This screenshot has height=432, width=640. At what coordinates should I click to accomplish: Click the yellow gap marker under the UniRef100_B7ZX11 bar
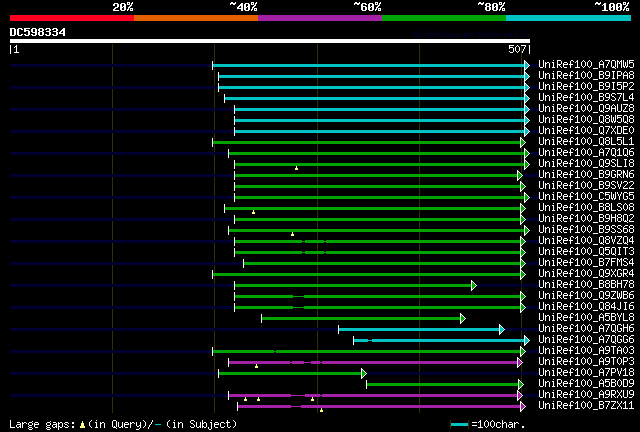pos(321,410)
